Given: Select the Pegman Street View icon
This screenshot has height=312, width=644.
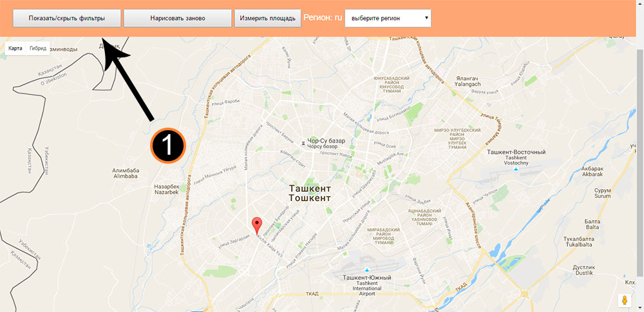Looking at the screenshot, I should (625, 300).
